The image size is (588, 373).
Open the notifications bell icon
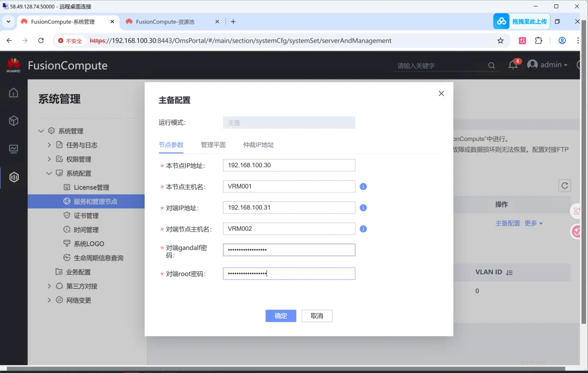tap(513, 65)
